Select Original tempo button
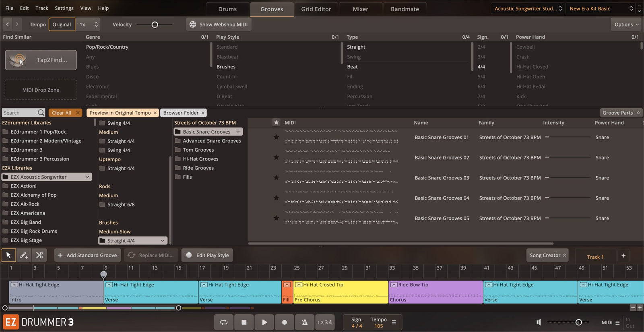 tap(62, 25)
